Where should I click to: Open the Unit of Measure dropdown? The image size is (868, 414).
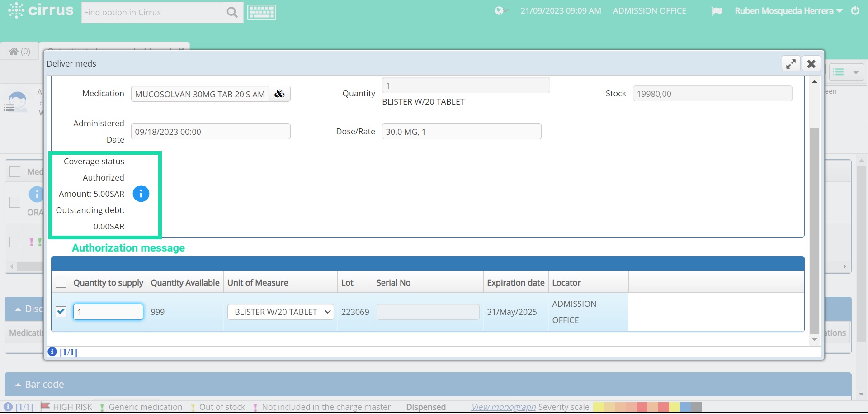(x=280, y=312)
